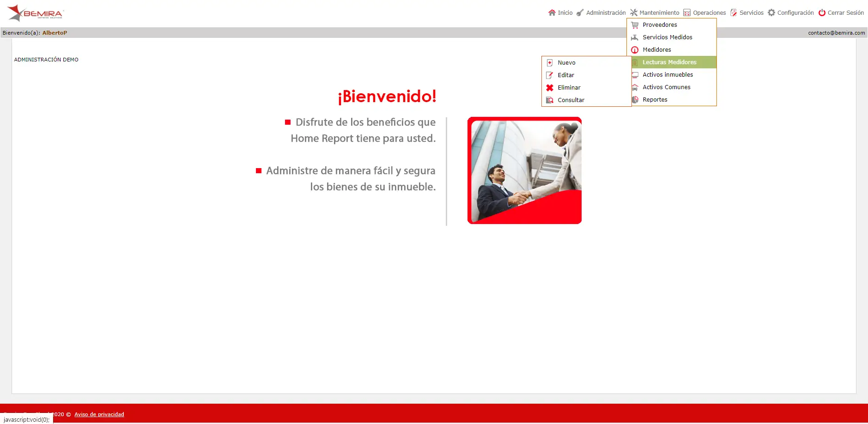This screenshot has height=424, width=868.
Task: Select Servicios Medidos entry
Action: coord(672,37)
